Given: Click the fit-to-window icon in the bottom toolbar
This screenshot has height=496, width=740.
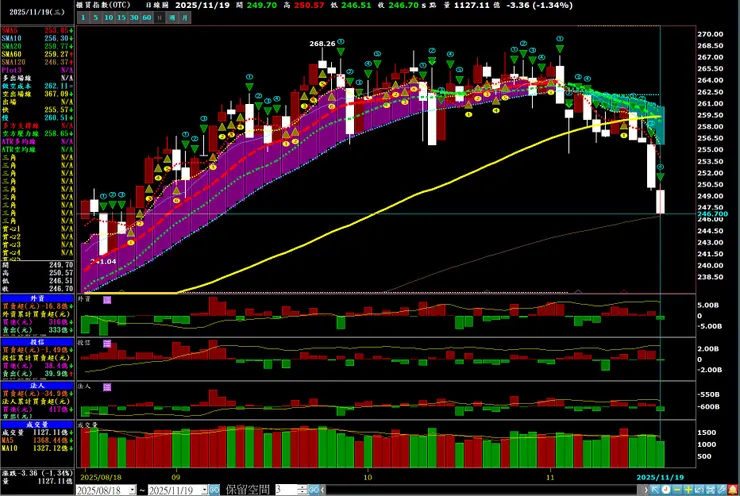Looking at the screenshot, I should click(x=710, y=490).
